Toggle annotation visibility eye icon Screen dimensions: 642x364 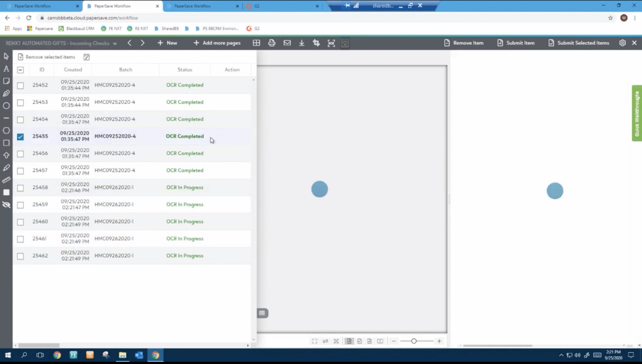click(x=6, y=205)
